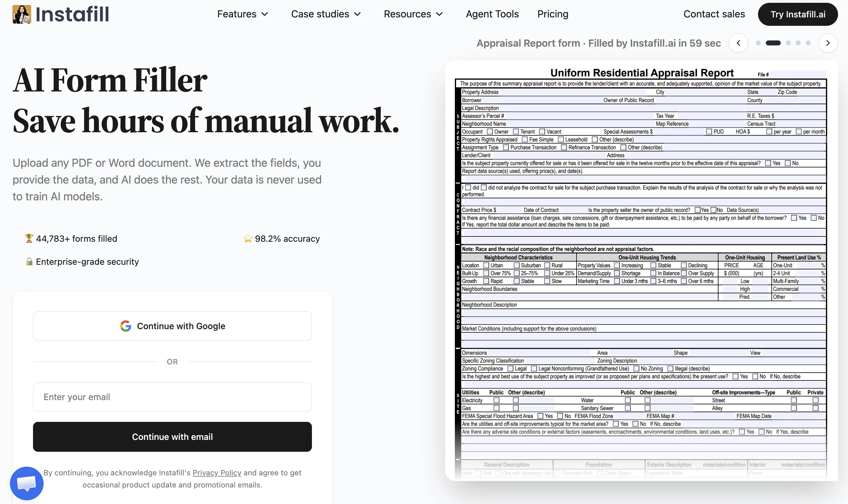Screen dimensions: 848x504
Task: Check the No Zoning checkbox
Action: pos(636,368)
